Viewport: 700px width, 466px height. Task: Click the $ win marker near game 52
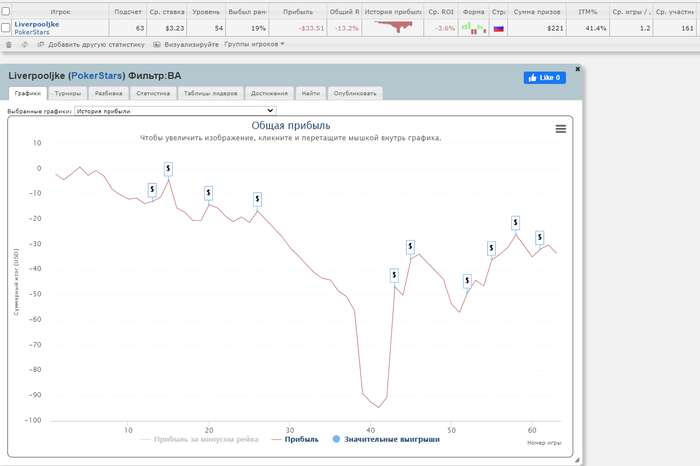467,281
